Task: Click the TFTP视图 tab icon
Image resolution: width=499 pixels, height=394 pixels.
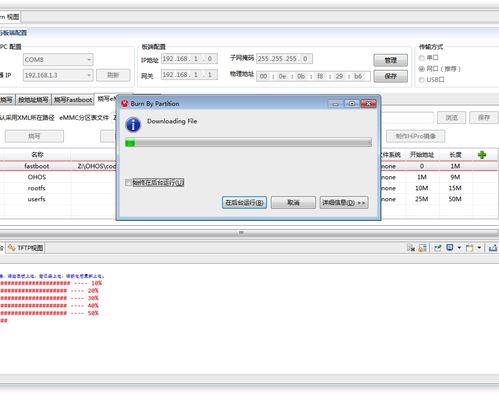Action: click(12, 248)
